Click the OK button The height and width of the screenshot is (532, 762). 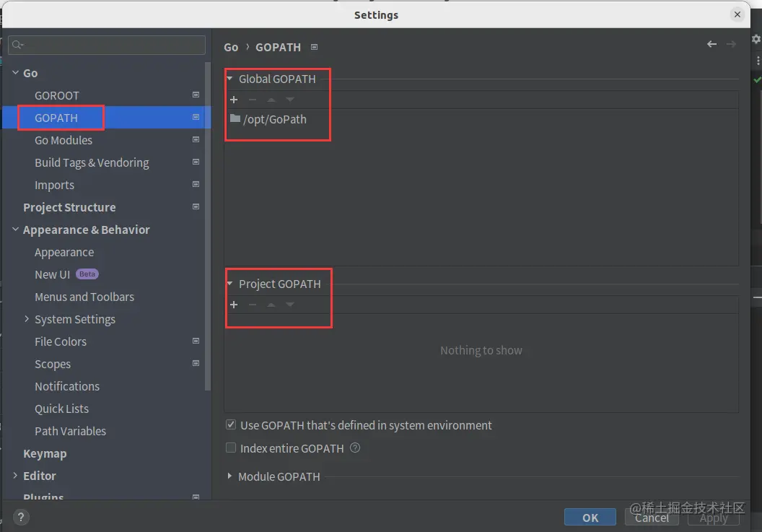click(590, 518)
